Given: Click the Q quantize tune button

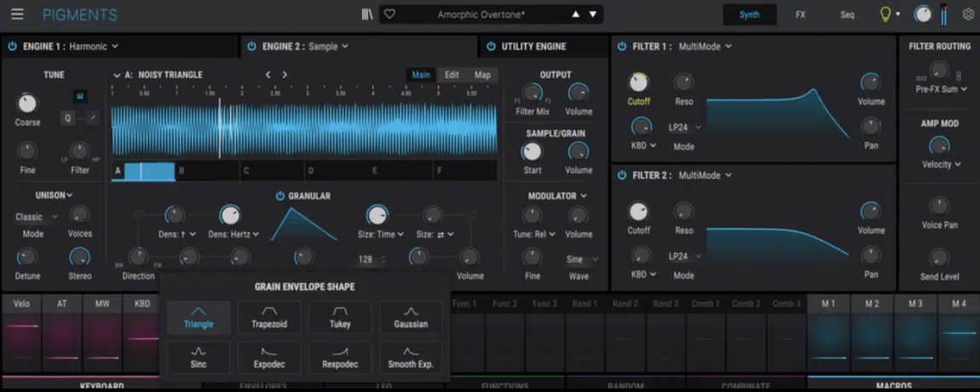Looking at the screenshot, I should (67, 118).
